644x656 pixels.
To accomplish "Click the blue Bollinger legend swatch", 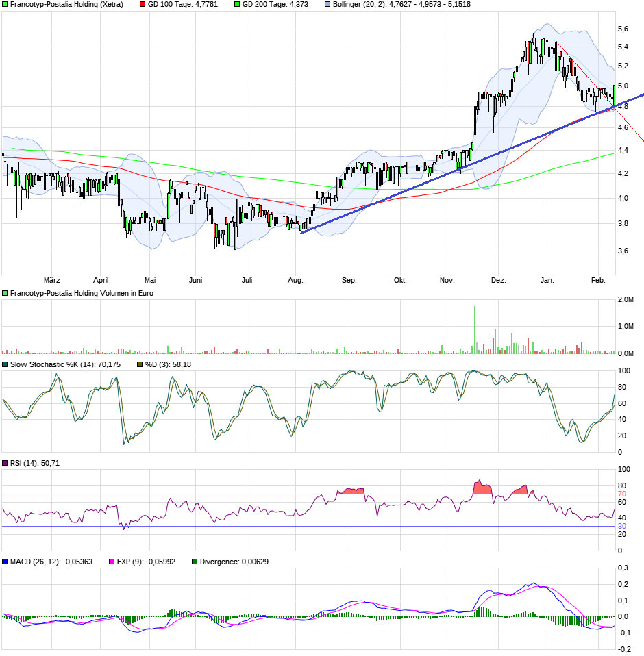I will pos(327,5).
